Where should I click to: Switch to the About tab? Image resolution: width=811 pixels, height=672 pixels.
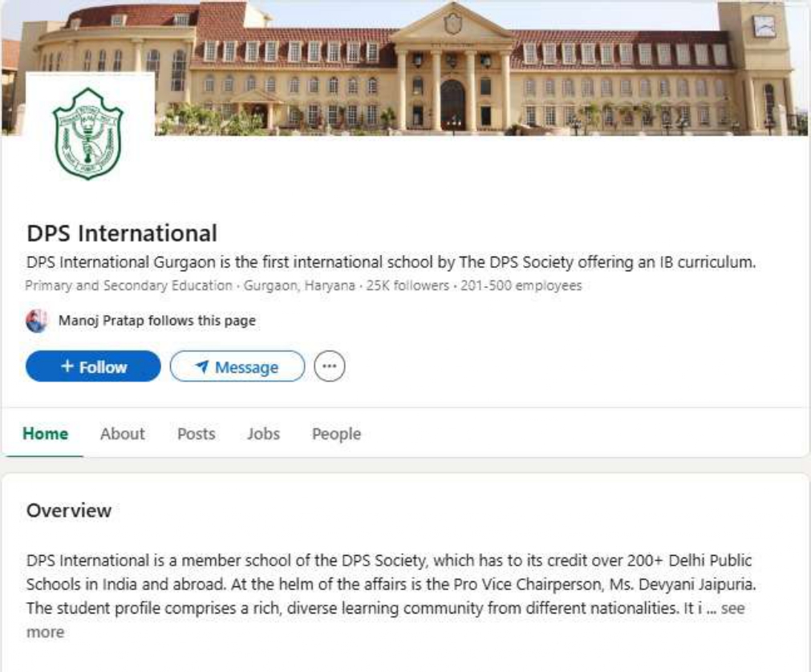tap(123, 434)
